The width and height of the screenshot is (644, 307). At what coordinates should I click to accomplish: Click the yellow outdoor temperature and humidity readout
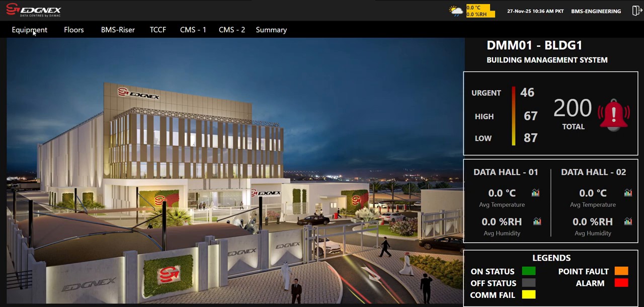pos(480,11)
